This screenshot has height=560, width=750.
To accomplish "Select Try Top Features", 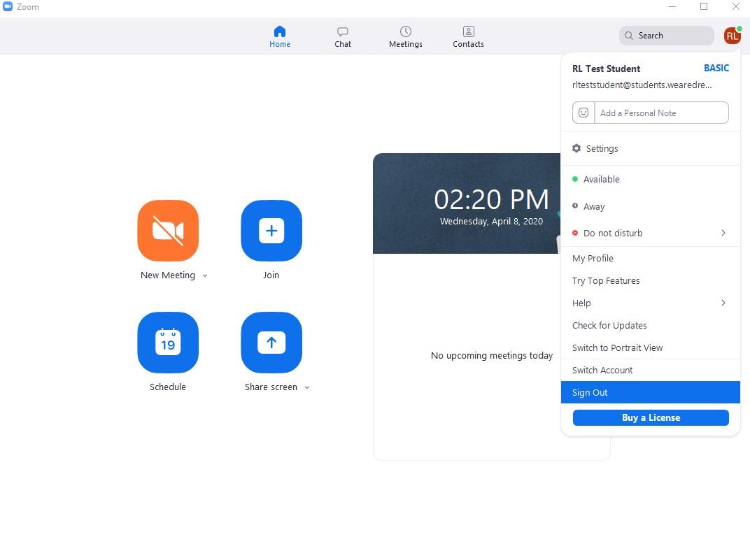I will 650,281.
